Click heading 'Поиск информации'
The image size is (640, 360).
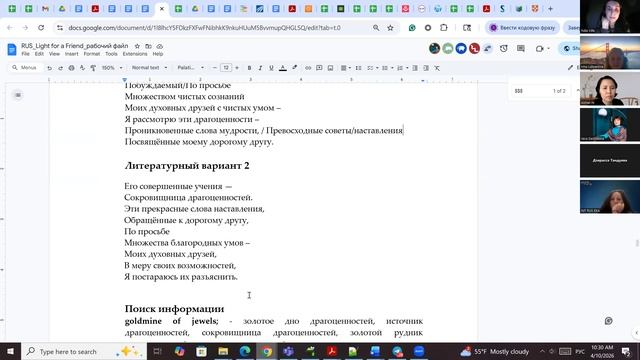click(x=174, y=309)
